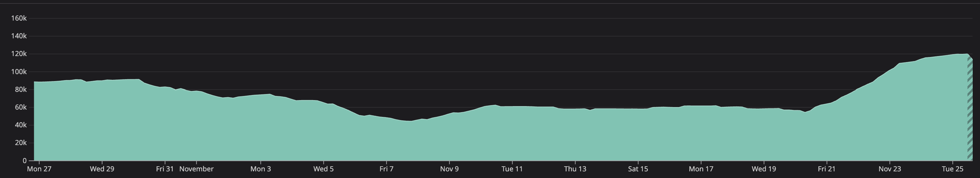The height and width of the screenshot is (178, 980).
Task: Click the 'Fri 7' date label
Action: (x=386, y=169)
